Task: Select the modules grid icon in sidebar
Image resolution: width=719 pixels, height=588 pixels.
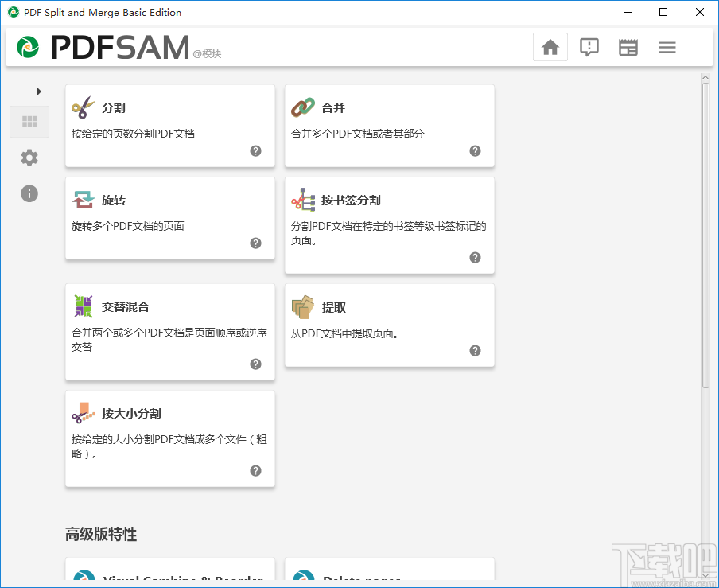Action: click(29, 122)
